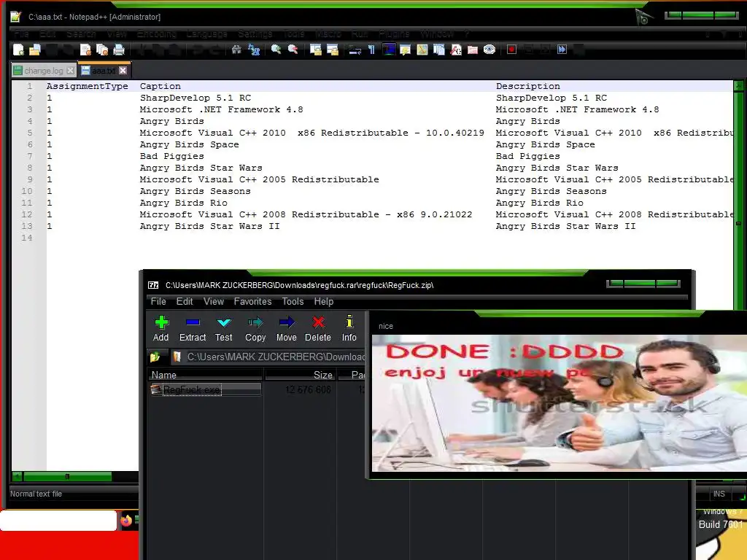Start macro recording with red record icon
747x560 pixels.
511,50
